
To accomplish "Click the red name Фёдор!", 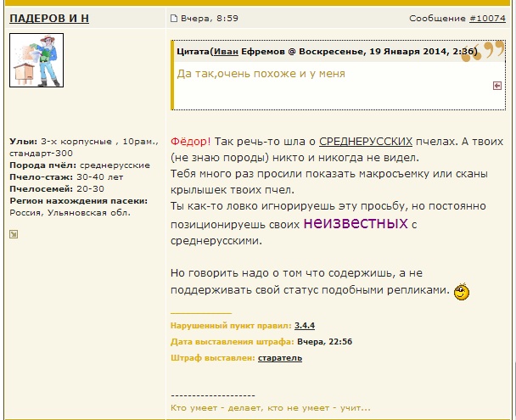I will pos(191,142).
